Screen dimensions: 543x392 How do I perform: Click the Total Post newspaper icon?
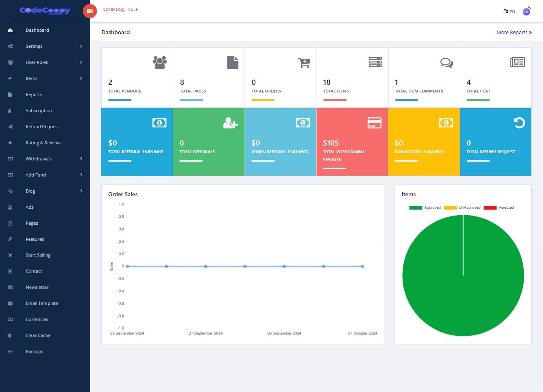coord(518,62)
